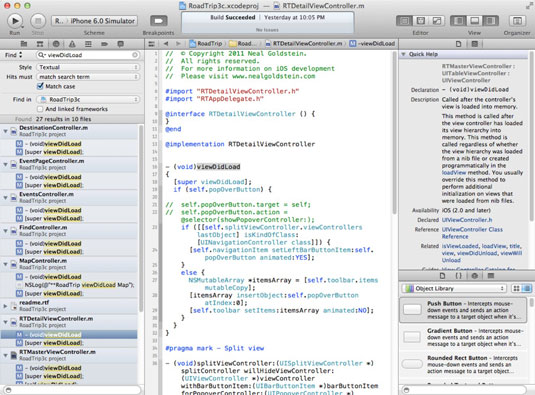Collapse RTDetailViewController.m search results
Image resolution: width=535 pixels, height=395 pixels.
tap(5, 322)
